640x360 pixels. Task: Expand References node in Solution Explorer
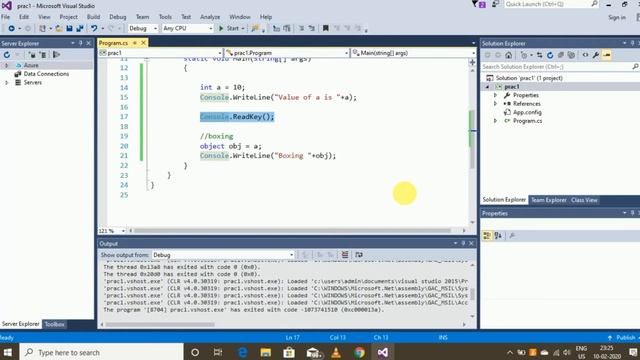click(x=496, y=104)
